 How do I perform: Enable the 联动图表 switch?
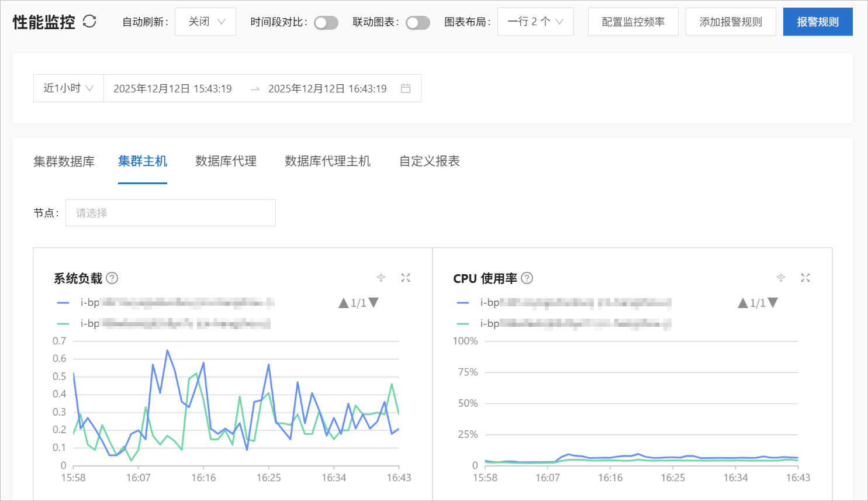coord(418,22)
